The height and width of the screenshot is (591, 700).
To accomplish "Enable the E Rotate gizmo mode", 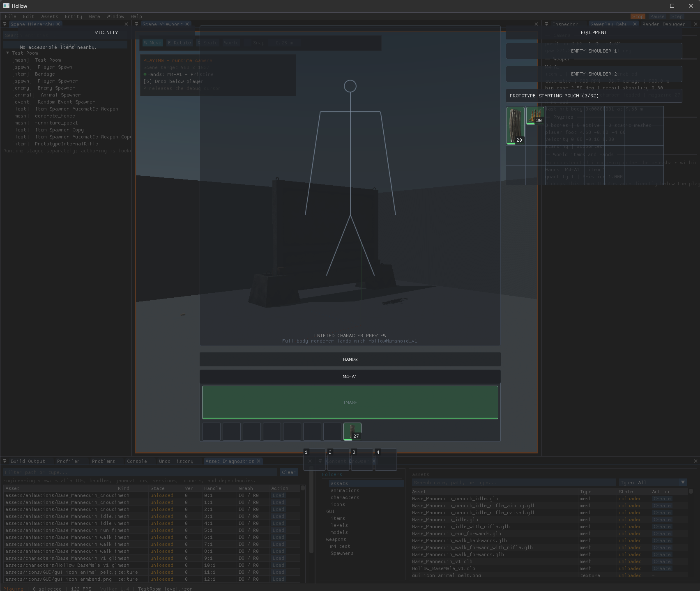I will pyautogui.click(x=180, y=43).
